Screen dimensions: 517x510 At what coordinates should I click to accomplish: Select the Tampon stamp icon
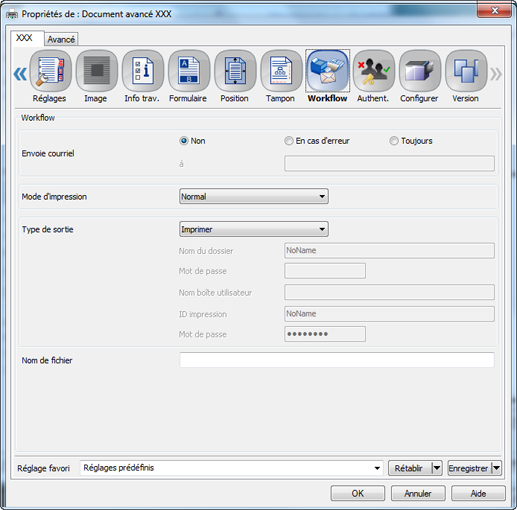(x=281, y=70)
